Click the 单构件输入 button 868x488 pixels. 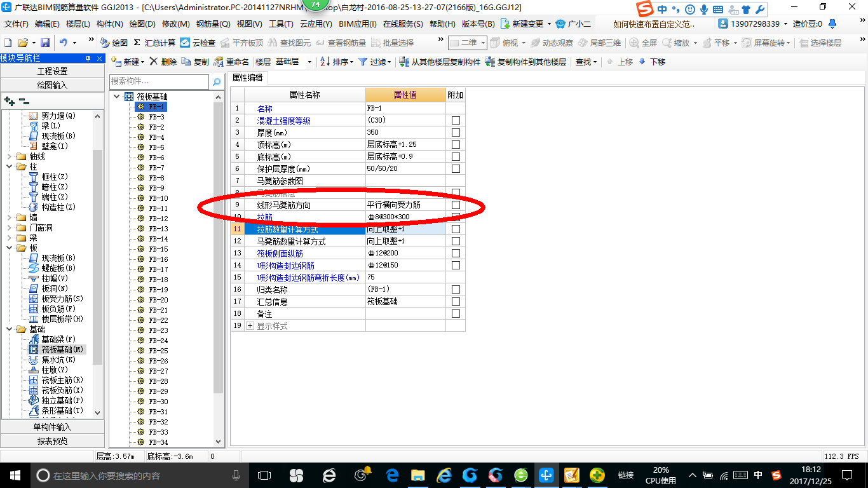[x=52, y=427]
